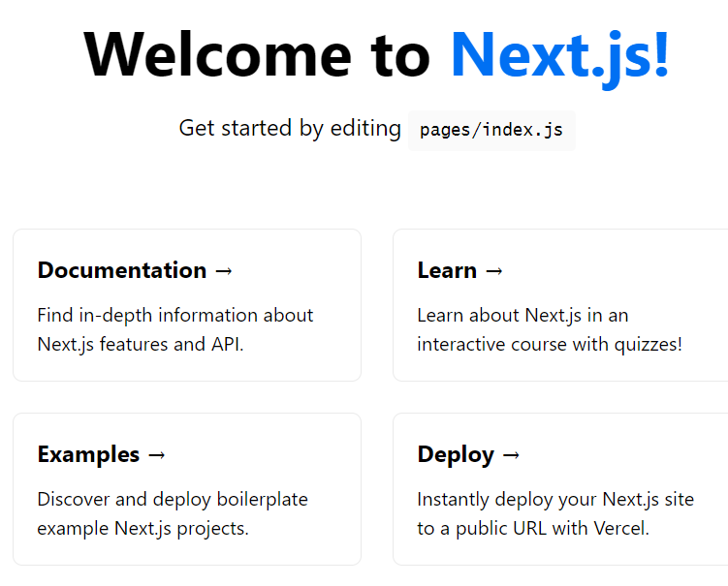Click 'example Next.js projects.' line
Image resolution: width=728 pixels, height=586 pixels.
tap(143, 529)
